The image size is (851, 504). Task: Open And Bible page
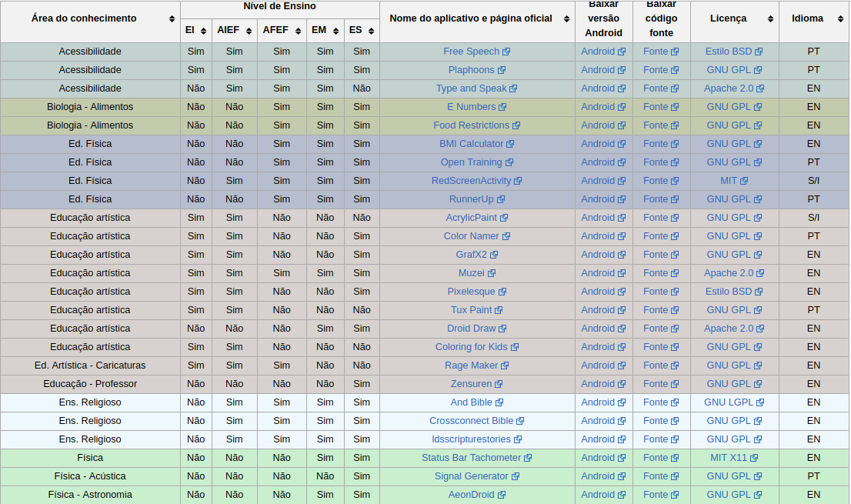[x=476, y=402]
